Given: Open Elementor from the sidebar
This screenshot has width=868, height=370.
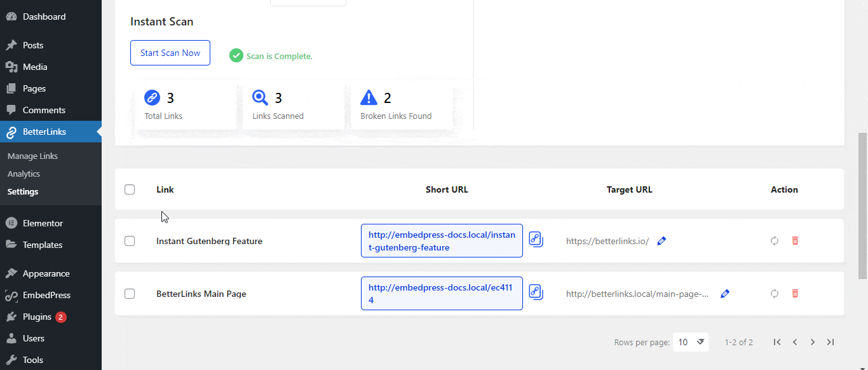Looking at the screenshot, I should pyautogui.click(x=43, y=223).
